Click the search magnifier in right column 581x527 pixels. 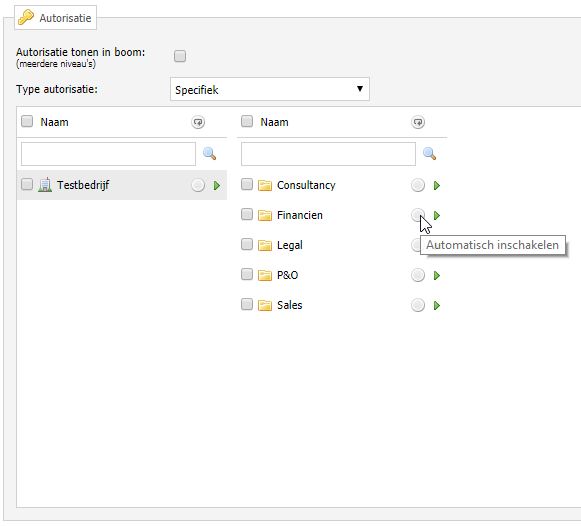(x=429, y=153)
